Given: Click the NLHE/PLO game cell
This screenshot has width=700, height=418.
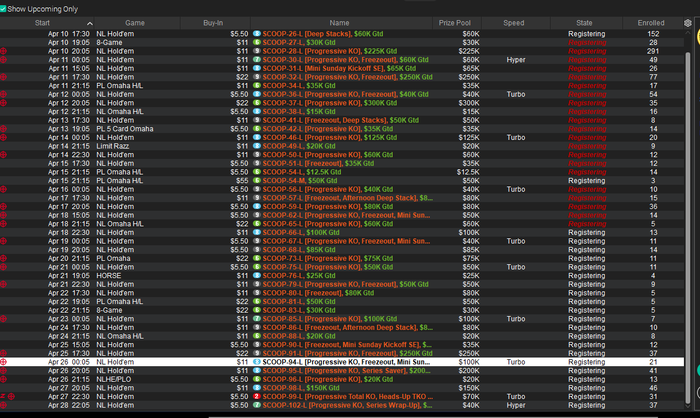Looking at the screenshot, I should pyautogui.click(x=113, y=379).
